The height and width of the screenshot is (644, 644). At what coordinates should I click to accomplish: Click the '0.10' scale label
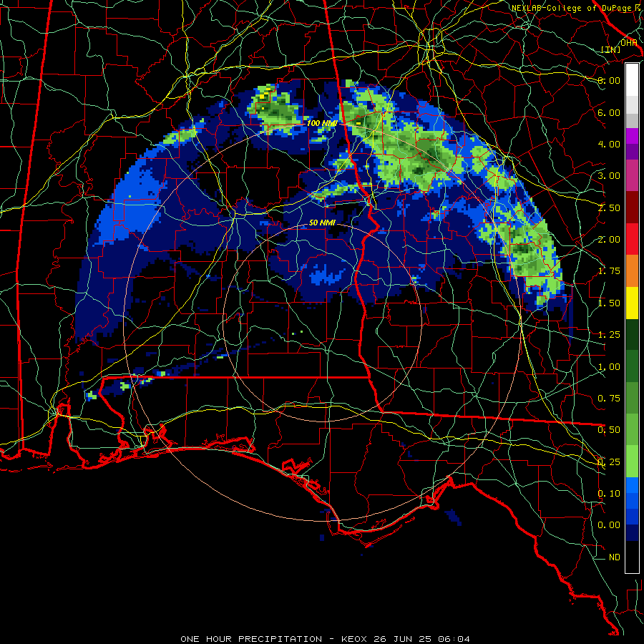[609, 494]
